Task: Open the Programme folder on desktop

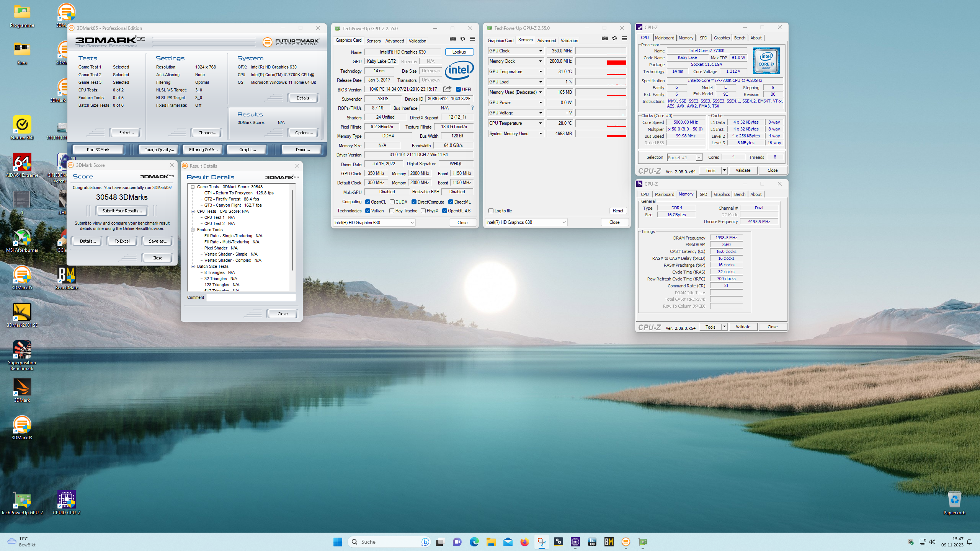Action: point(22,16)
